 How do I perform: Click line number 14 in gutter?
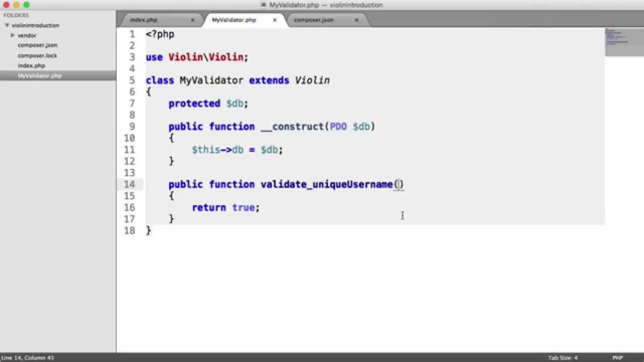(x=129, y=184)
